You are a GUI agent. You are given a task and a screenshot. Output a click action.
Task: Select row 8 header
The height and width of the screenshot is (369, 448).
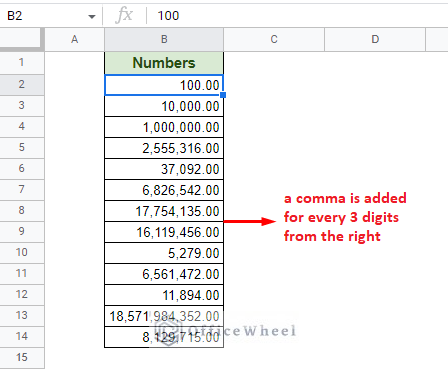coord(22,210)
